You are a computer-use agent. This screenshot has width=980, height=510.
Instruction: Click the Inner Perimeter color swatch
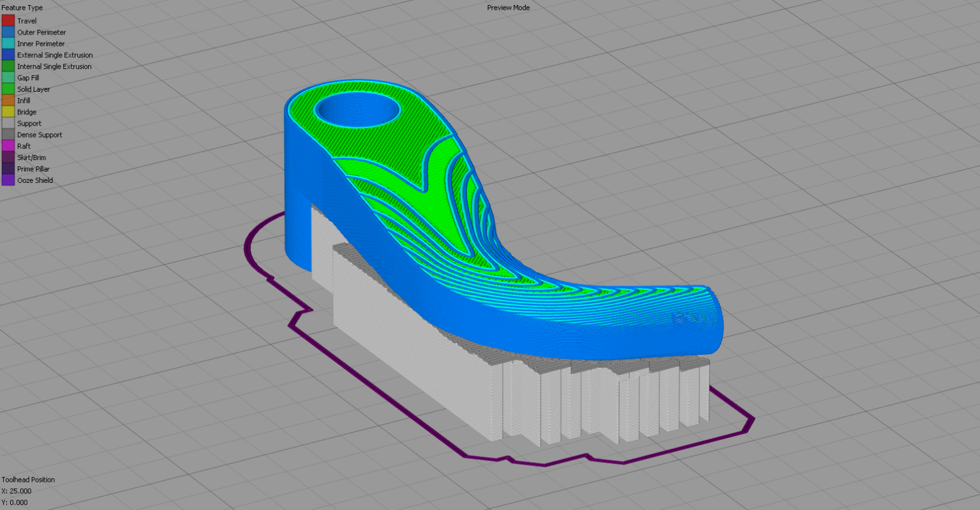click(x=8, y=43)
